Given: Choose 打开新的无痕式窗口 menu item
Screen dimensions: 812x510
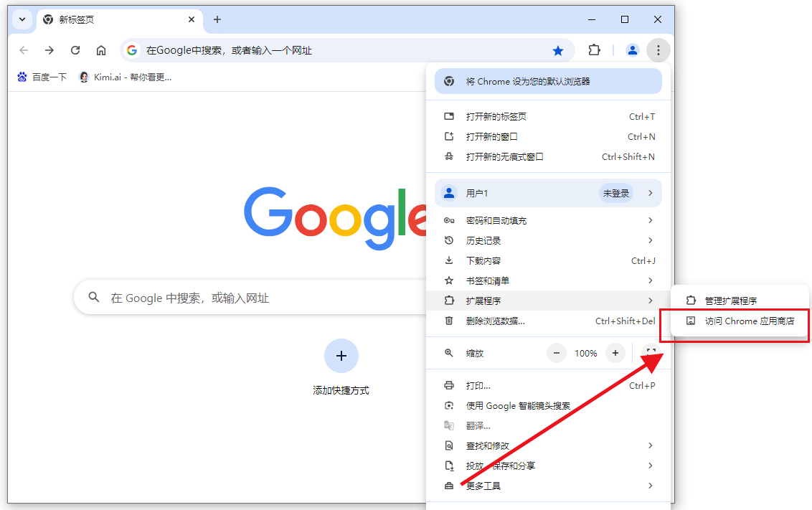Looking at the screenshot, I should [x=505, y=156].
